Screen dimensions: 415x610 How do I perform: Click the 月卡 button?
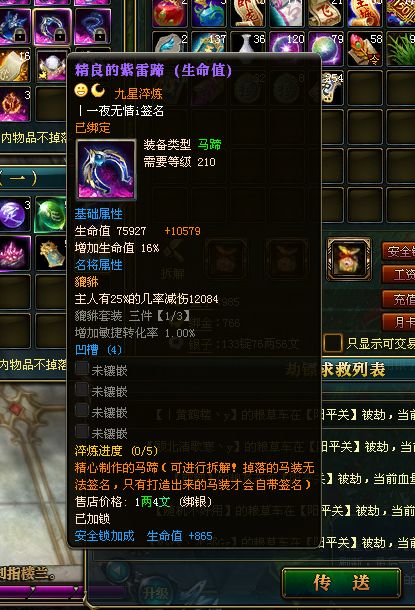398,323
